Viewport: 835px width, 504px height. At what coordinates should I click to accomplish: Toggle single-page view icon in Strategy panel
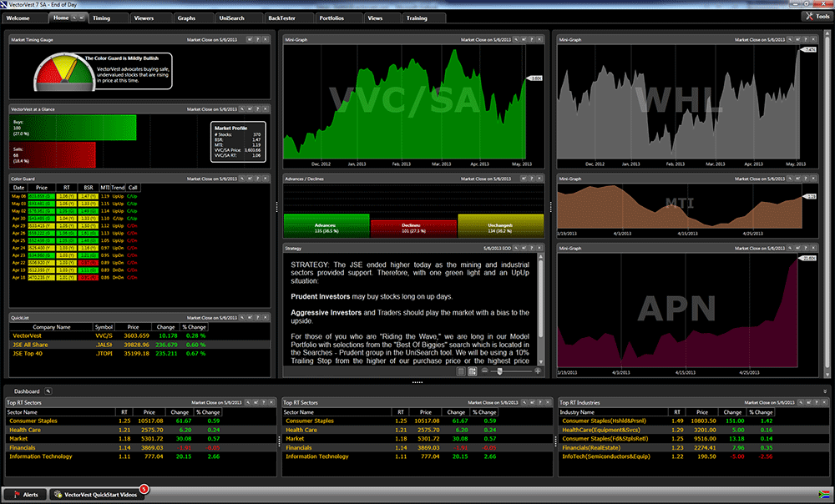(x=462, y=370)
